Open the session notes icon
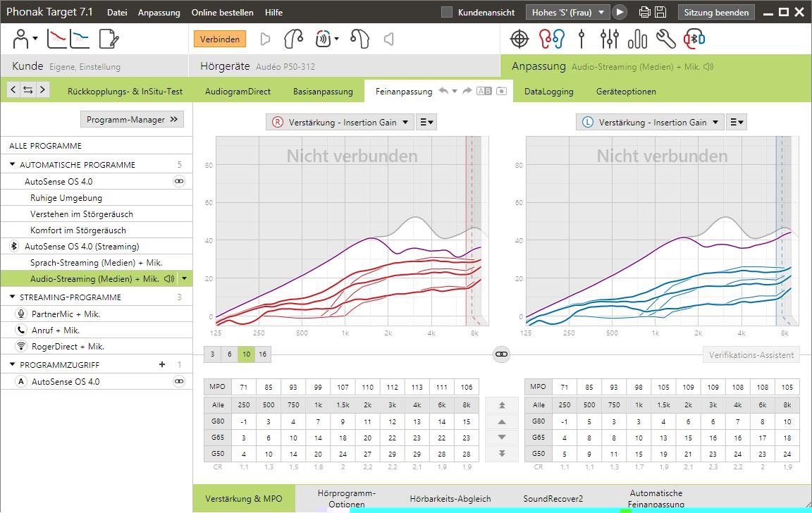The image size is (812, 513). [x=109, y=39]
